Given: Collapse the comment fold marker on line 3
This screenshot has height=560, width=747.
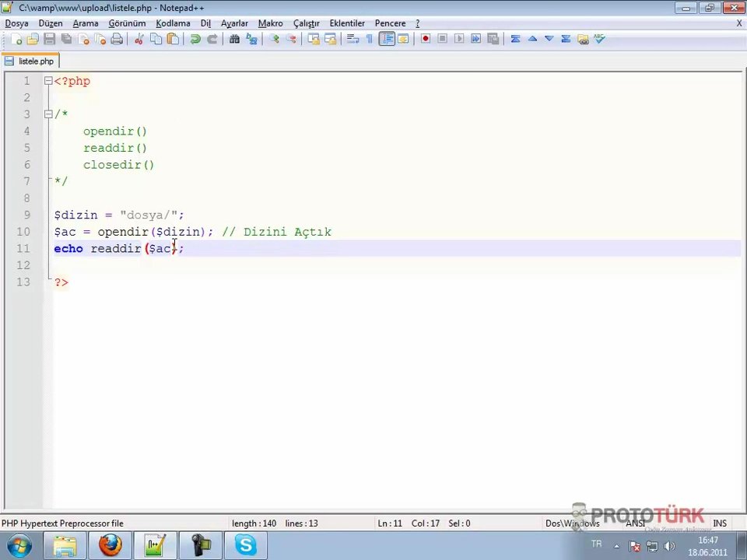Looking at the screenshot, I should [x=48, y=114].
